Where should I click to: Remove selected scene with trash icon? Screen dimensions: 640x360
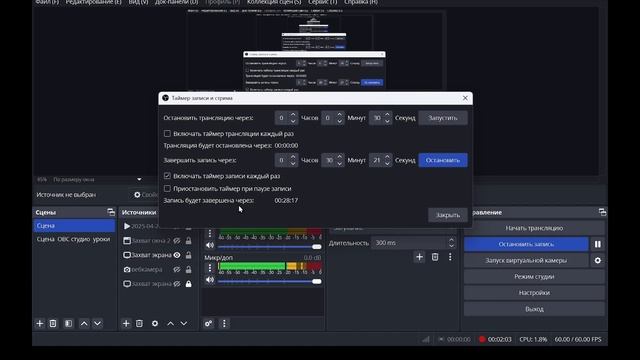pyautogui.click(x=53, y=323)
